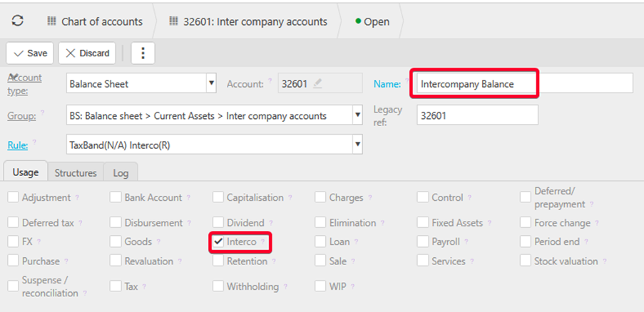Check the Payroll checkbox

423,241
